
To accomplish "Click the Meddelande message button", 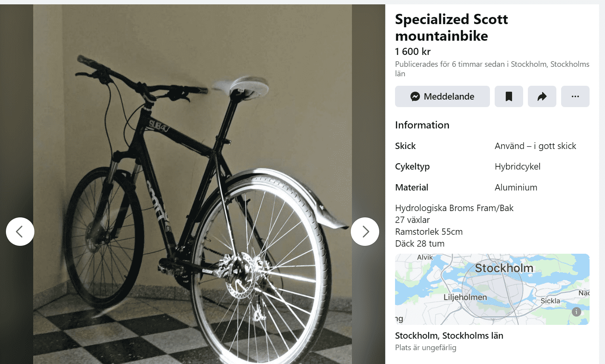I will (x=442, y=96).
